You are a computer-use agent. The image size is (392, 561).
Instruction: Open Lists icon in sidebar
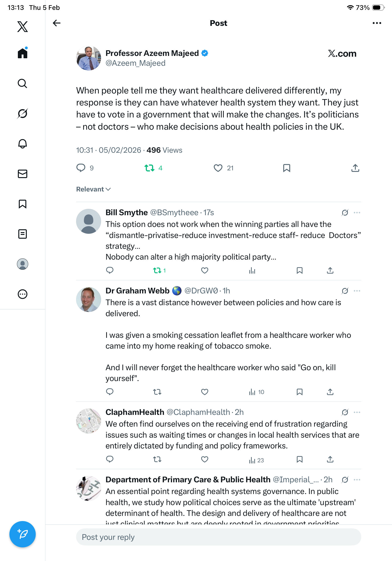coord(23,234)
